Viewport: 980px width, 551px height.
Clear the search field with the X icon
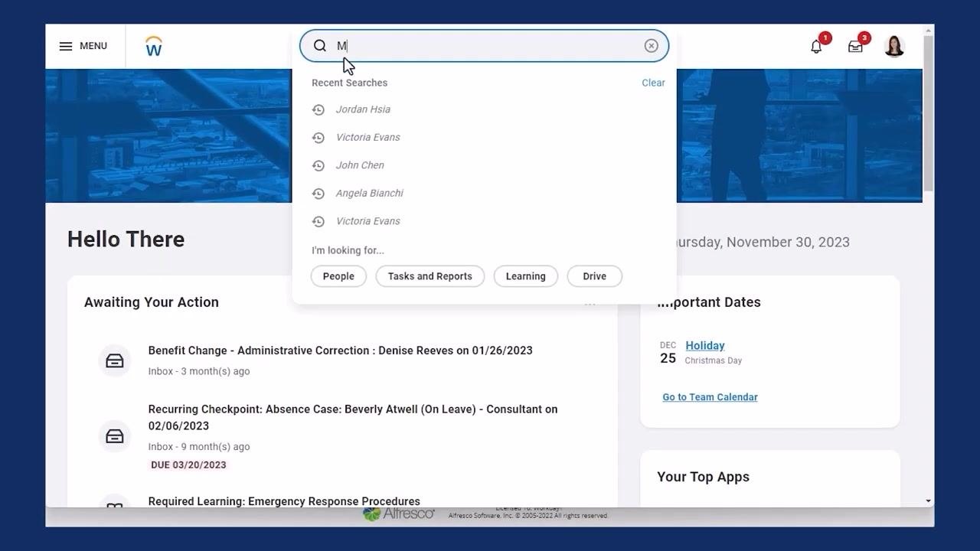click(651, 46)
